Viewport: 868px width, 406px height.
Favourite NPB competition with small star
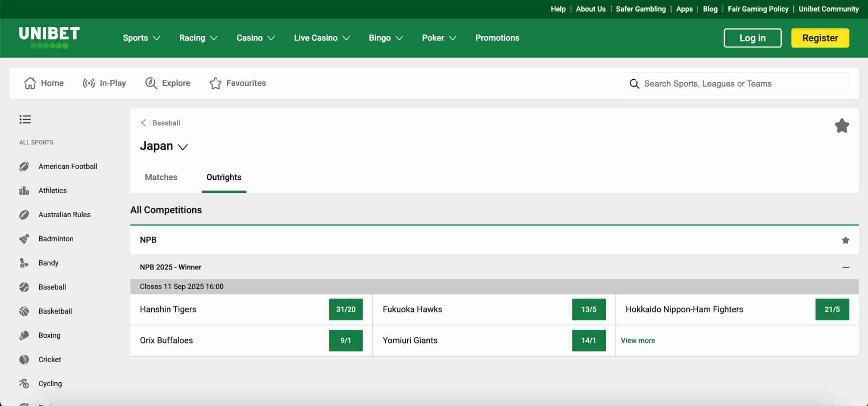(x=846, y=240)
